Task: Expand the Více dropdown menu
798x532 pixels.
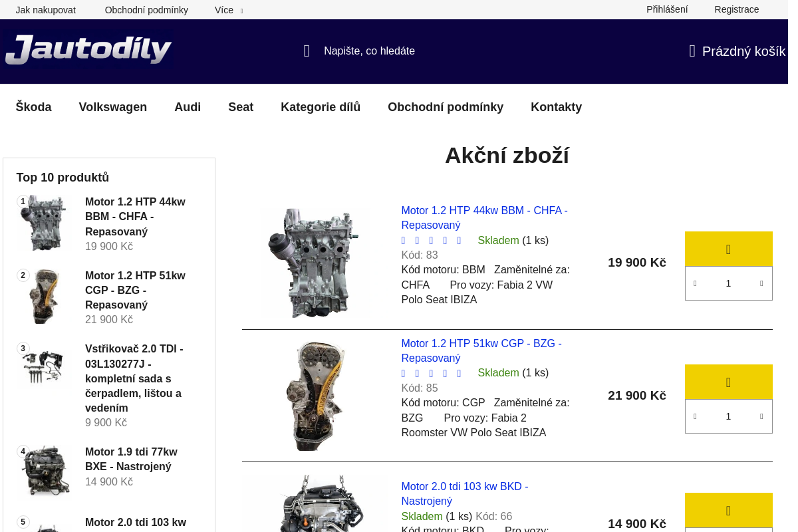Action: [228, 10]
